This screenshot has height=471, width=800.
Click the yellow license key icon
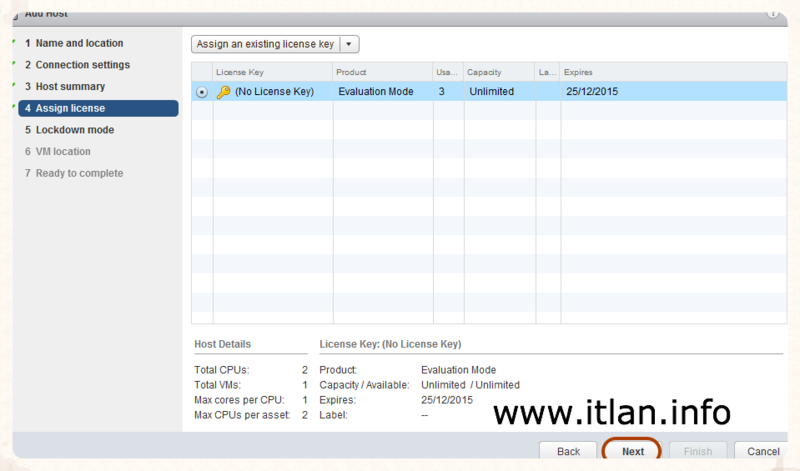click(x=223, y=92)
